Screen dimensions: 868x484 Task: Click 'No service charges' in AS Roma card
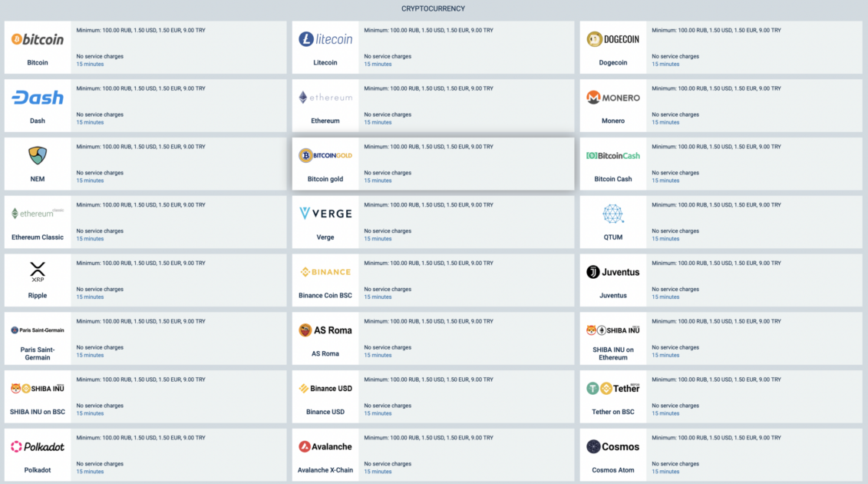pyautogui.click(x=388, y=347)
